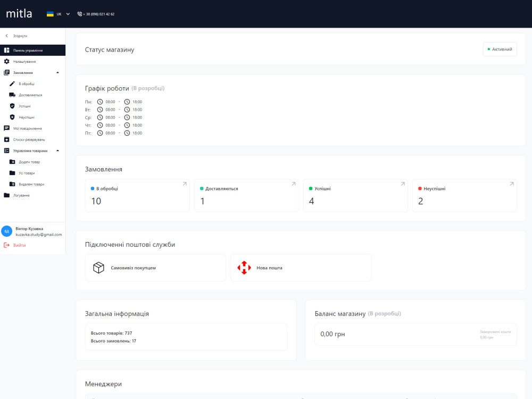This screenshot has height=399, width=532.
Task: Collapse the Замовлення submenu caret
Action: point(57,72)
